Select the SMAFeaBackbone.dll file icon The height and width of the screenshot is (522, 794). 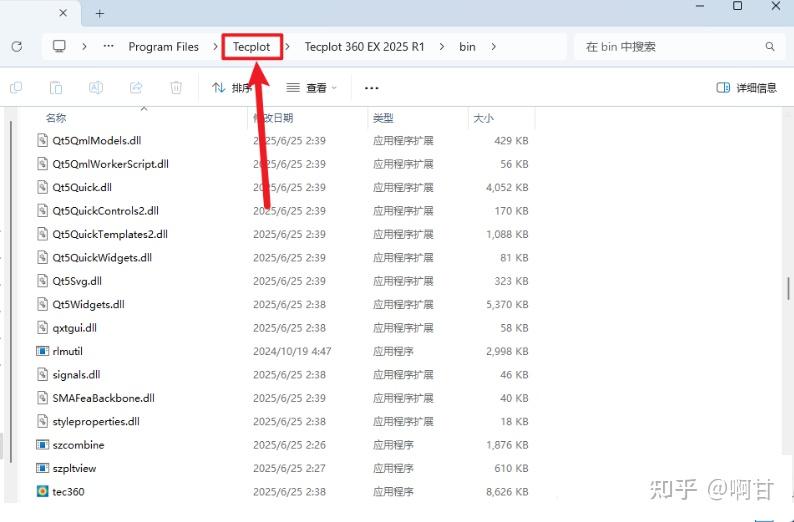coord(43,398)
